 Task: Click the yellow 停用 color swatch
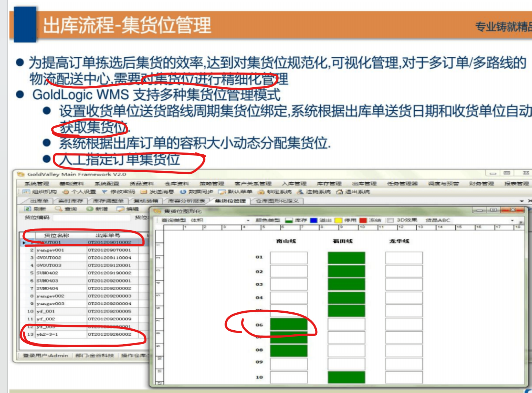pos(338,220)
